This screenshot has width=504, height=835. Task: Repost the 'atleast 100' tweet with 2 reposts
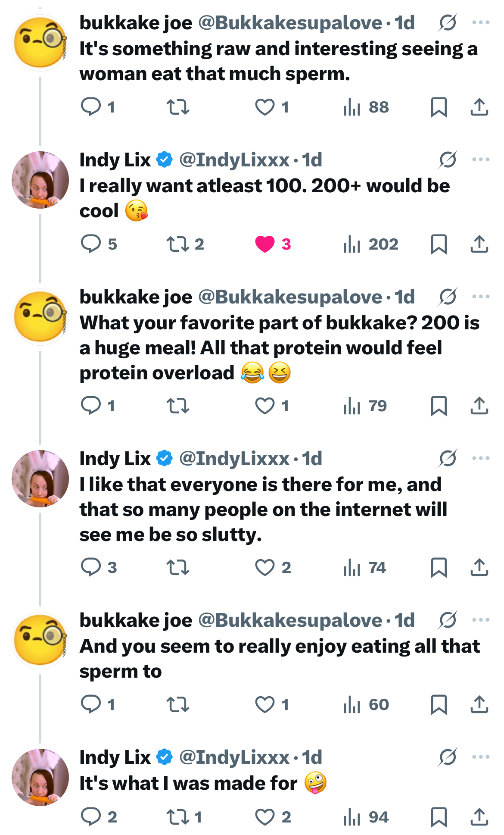pos(178,244)
